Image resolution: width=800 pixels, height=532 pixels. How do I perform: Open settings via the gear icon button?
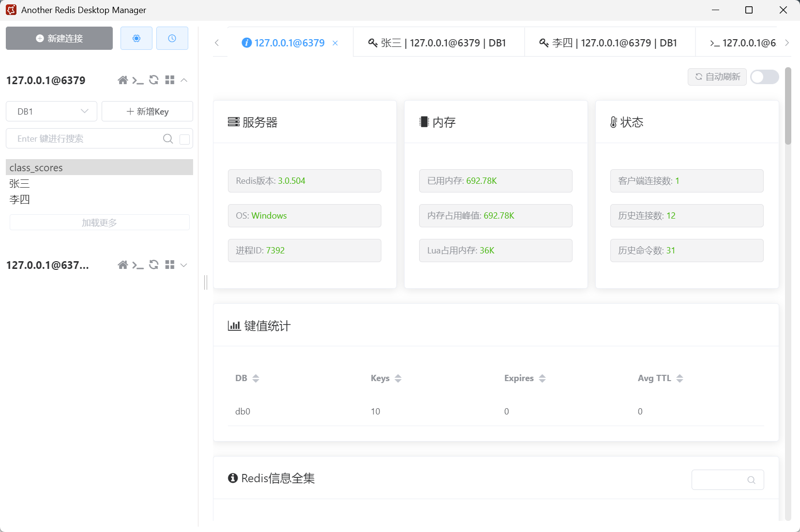pyautogui.click(x=136, y=38)
